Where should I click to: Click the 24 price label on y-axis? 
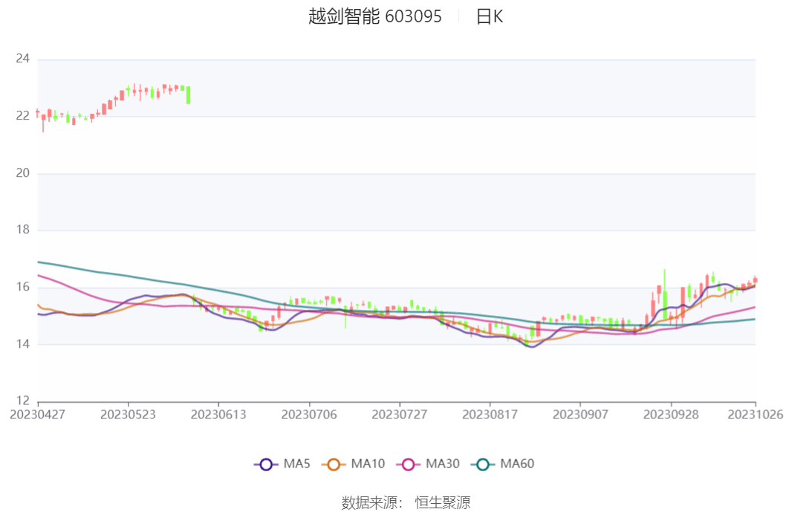tap(22, 59)
